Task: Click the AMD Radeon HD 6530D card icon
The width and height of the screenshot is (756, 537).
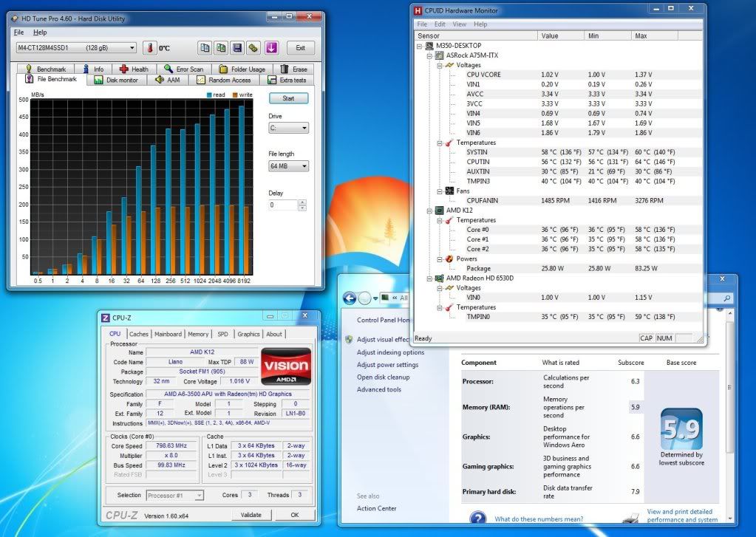Action: pos(439,278)
